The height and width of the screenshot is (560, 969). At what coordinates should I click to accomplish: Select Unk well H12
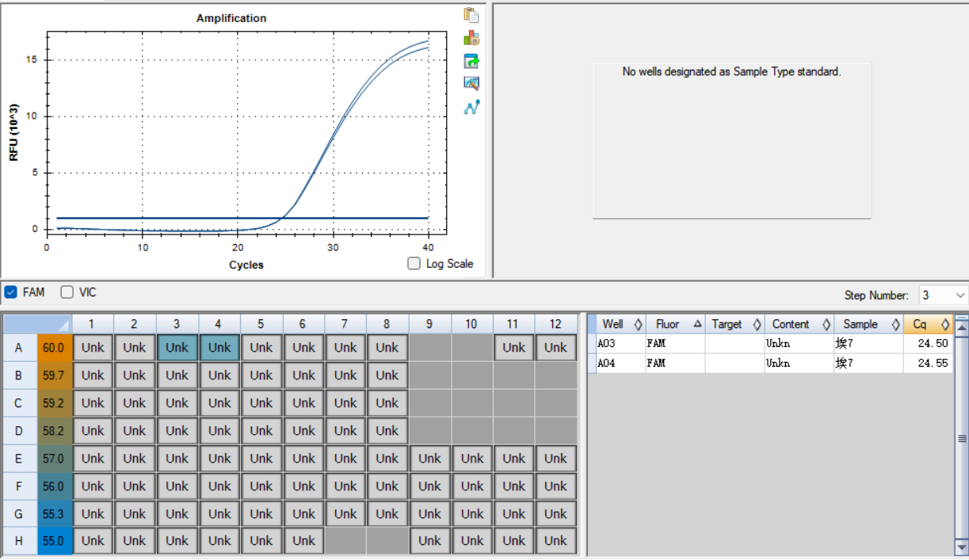[555, 541]
